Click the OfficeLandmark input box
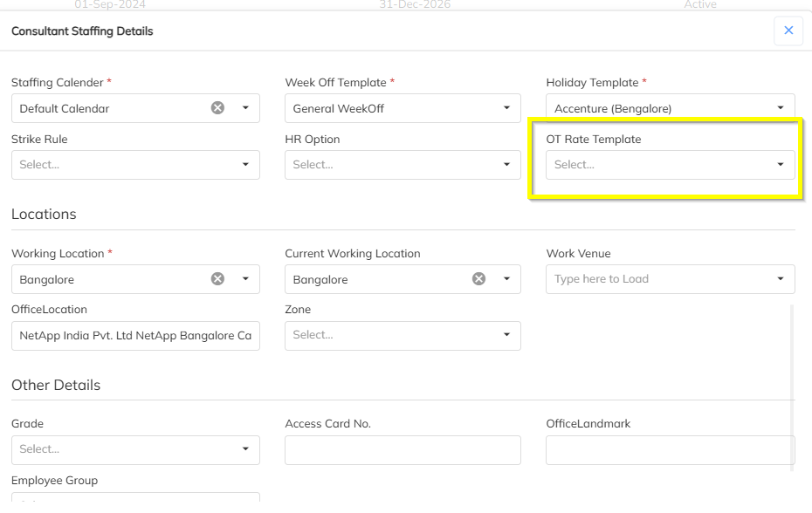Viewport: 812px width, 513px height. pyautogui.click(x=669, y=450)
